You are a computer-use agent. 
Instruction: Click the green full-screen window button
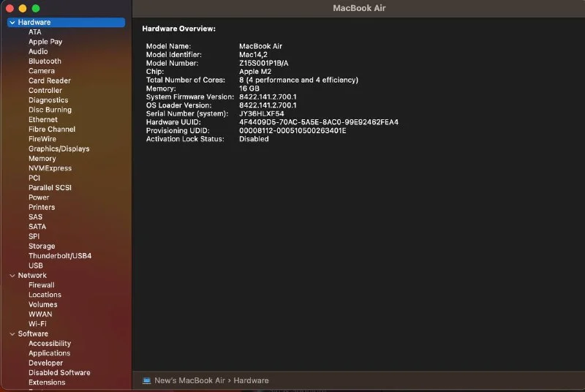(36, 8)
